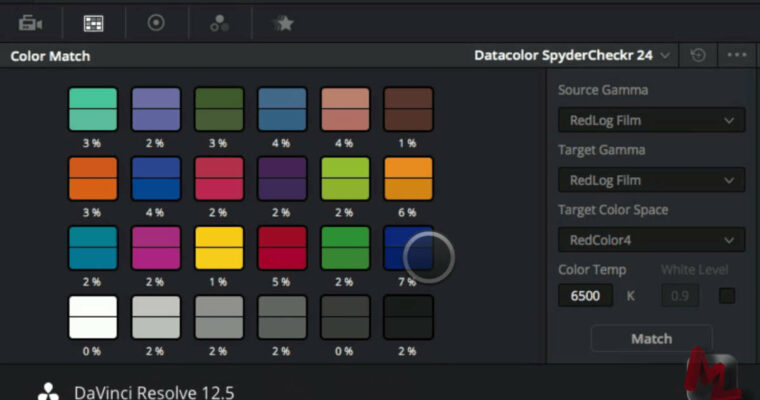This screenshot has width=760, height=400.
Task: Select the black swatch in bottom row
Action: [408, 317]
